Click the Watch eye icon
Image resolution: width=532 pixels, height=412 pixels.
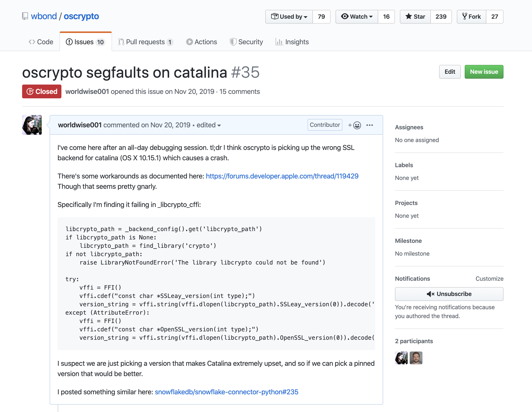coord(345,16)
